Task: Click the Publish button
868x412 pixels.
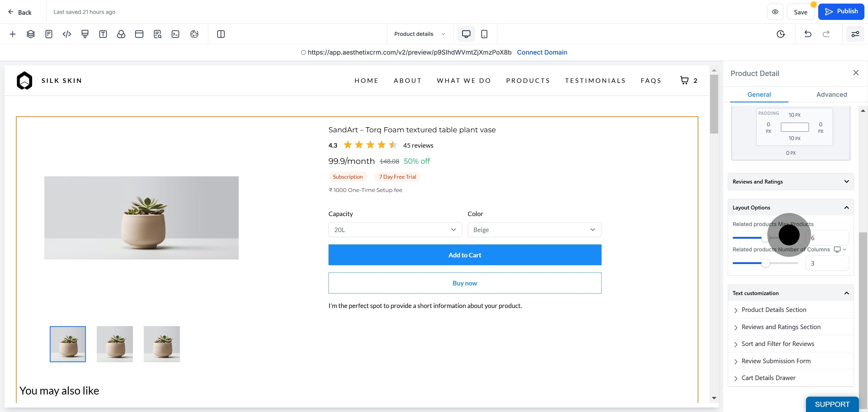Action: pos(841,11)
